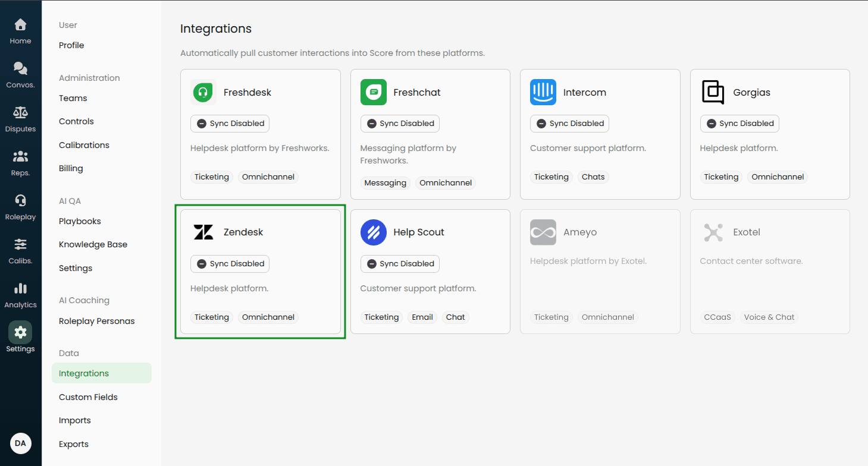Click the Exotel logo icon
Screen dimensions: 868x466
click(x=713, y=232)
